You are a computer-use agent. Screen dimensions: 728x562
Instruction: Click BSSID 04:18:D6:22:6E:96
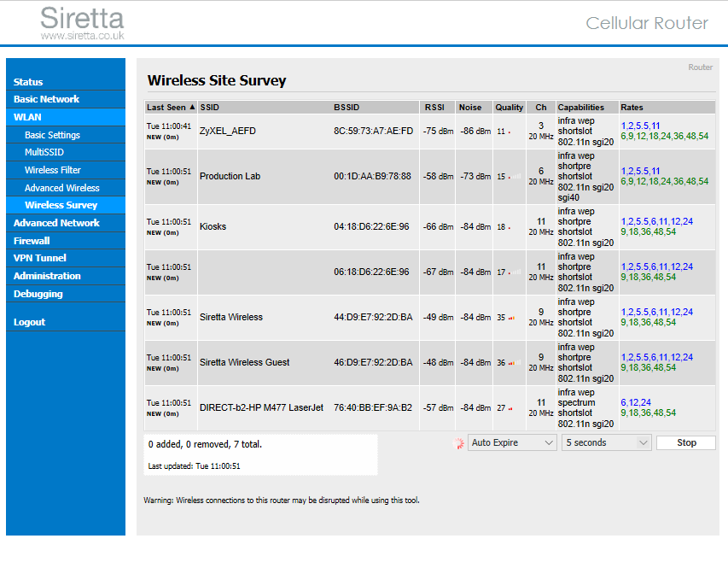[371, 226]
